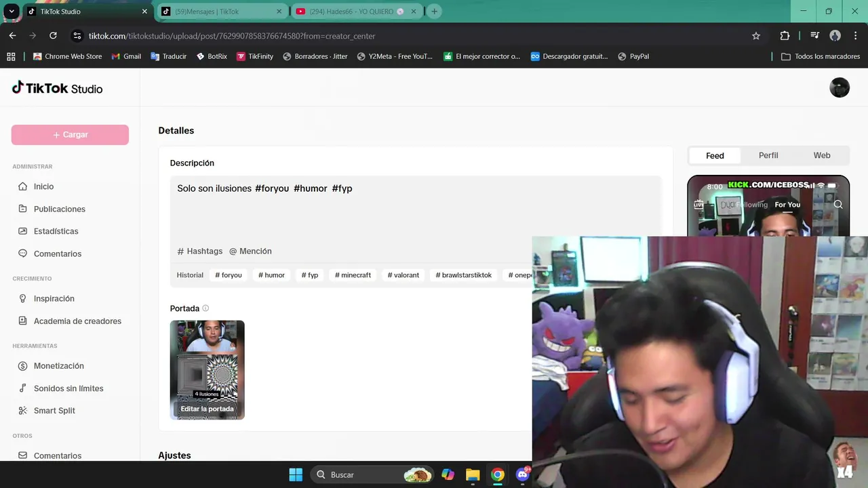Click the Sonidos music note icon

(x=23, y=388)
